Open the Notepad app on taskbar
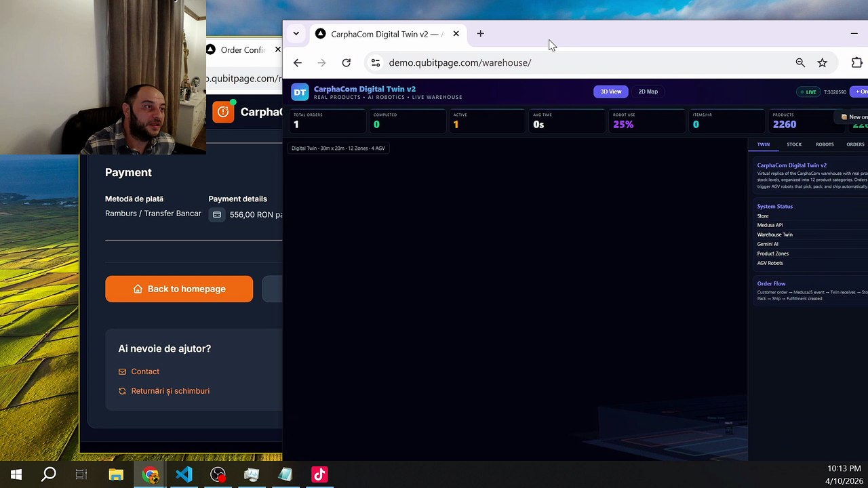 pyautogui.click(x=285, y=474)
